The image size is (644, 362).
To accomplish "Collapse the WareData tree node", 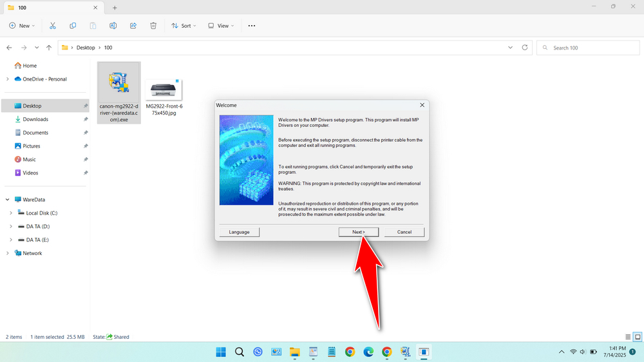I will tap(7, 200).
